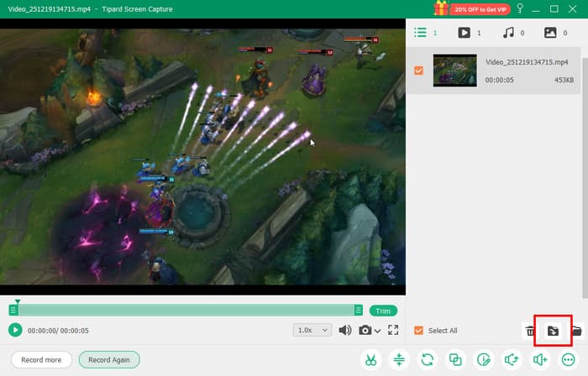
Task: Click the import/export folder-arrow icon
Action: tap(553, 331)
